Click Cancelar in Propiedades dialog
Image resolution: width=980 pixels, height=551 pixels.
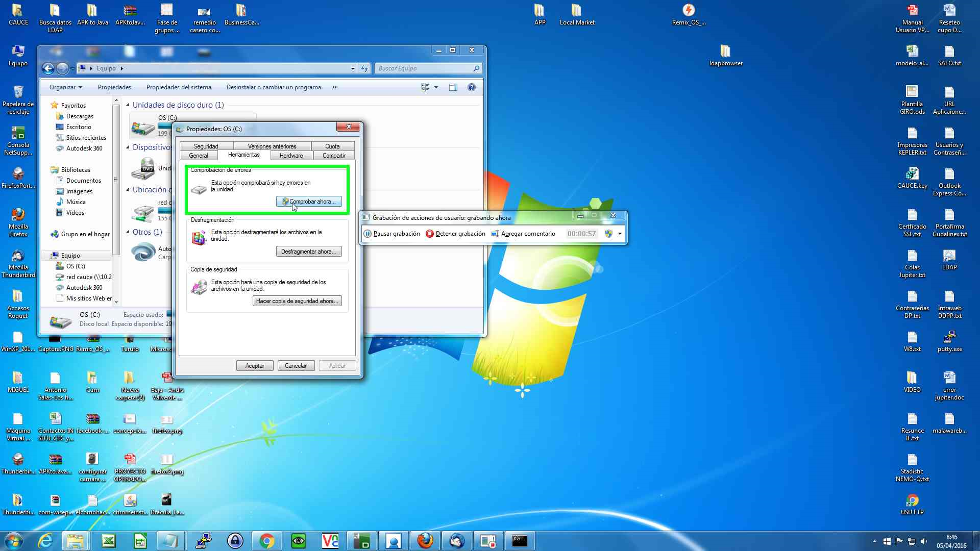[296, 366]
